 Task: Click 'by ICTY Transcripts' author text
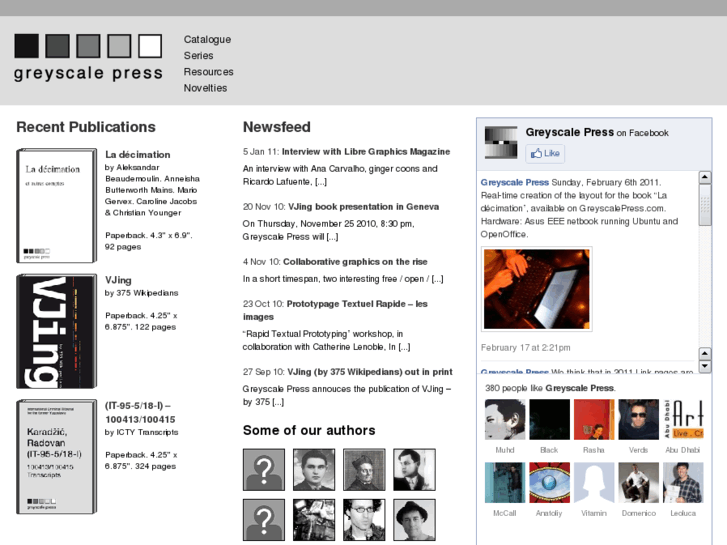tap(141, 432)
